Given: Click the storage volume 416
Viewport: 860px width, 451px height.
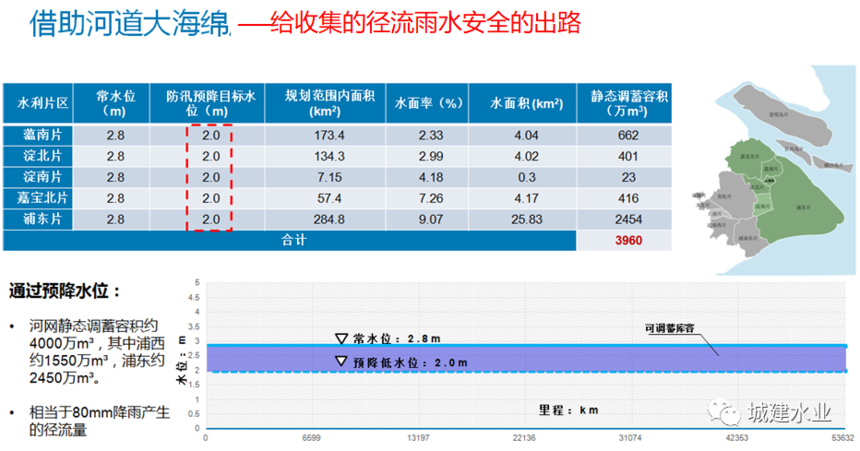Looking at the screenshot, I should (x=628, y=199).
